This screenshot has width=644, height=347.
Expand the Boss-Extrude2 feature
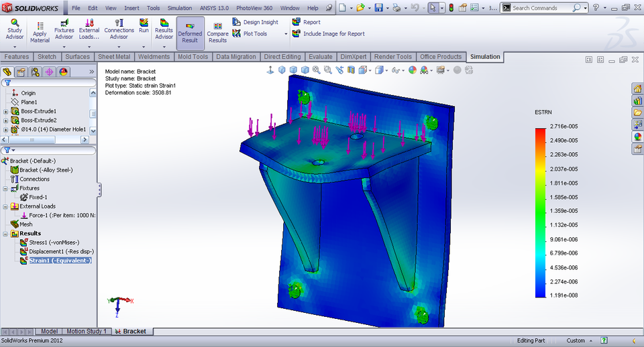5,120
